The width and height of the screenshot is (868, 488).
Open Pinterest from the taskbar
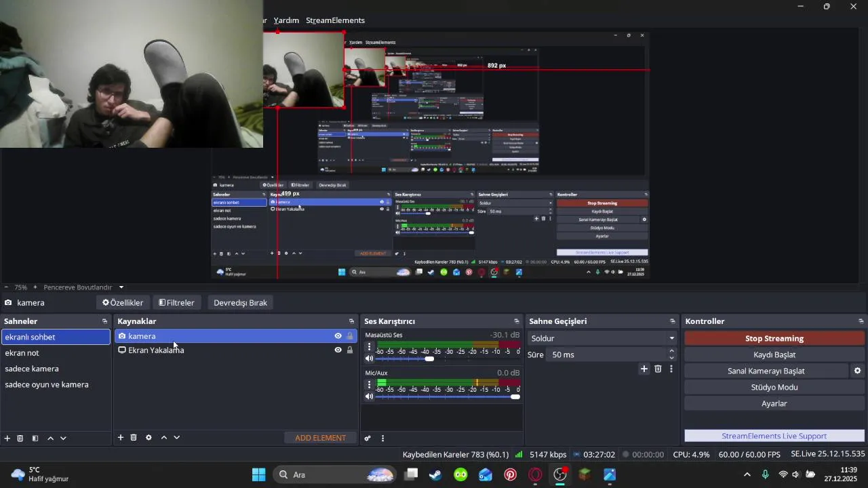click(511, 474)
